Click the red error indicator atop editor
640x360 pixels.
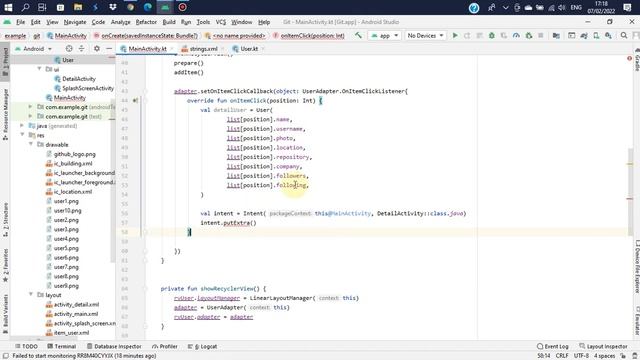point(629,59)
